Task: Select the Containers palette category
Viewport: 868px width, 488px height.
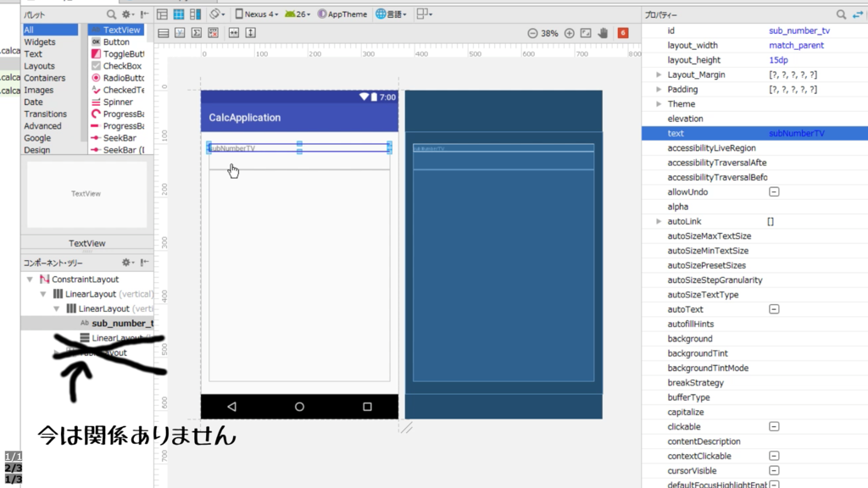Action: point(45,78)
